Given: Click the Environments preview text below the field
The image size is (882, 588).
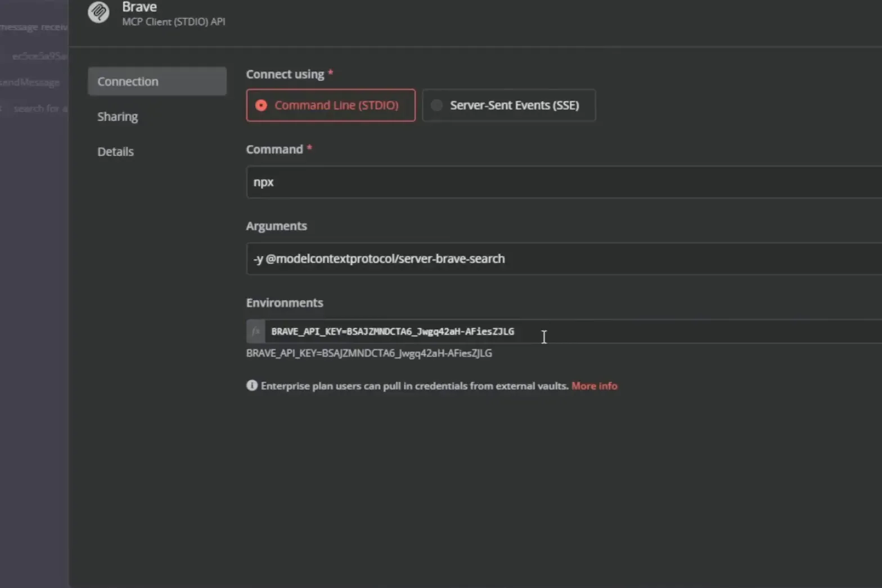Looking at the screenshot, I should point(369,353).
